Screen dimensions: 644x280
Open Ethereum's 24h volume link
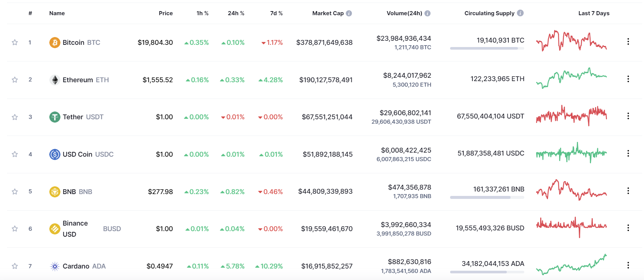[407, 76]
